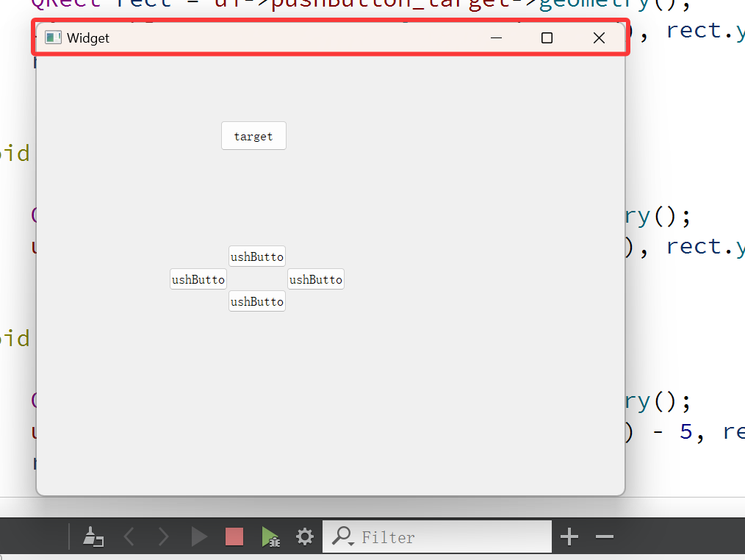Viewport: 745px width, 560px height.
Task: Click the right ushButto button
Action: click(316, 279)
